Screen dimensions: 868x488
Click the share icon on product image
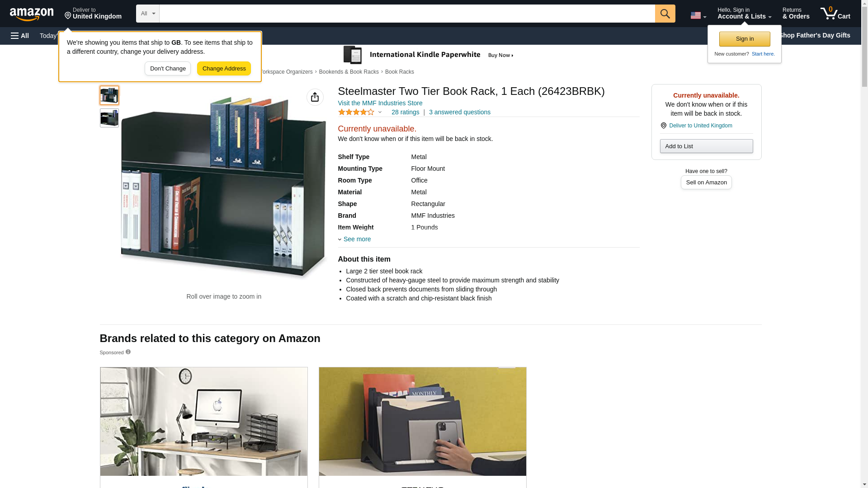click(x=315, y=97)
